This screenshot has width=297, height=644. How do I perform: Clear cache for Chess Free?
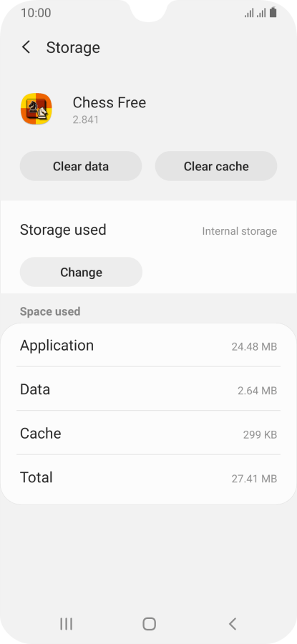(x=216, y=166)
